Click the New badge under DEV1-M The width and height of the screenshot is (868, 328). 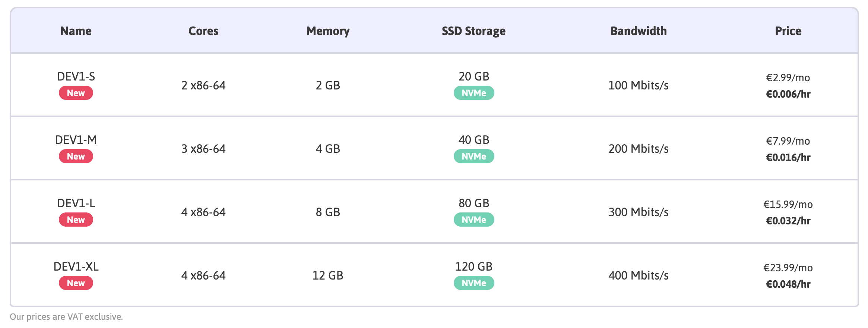click(x=76, y=157)
